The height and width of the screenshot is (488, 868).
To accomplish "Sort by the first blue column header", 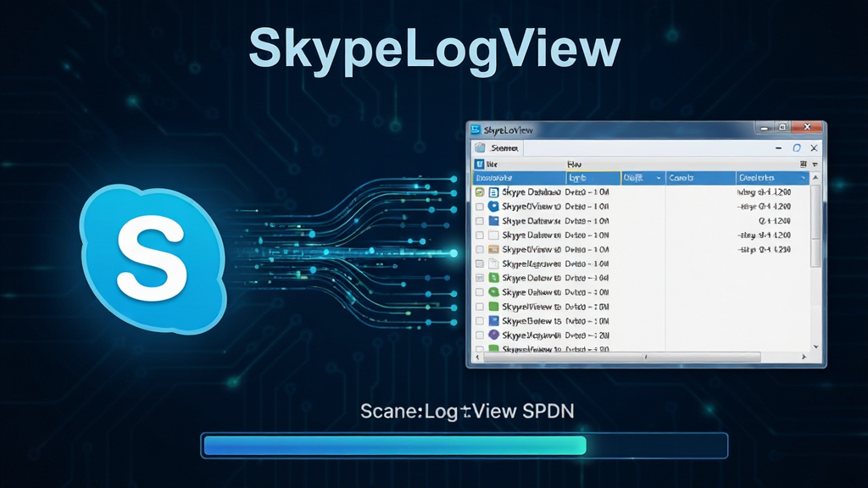I will click(519, 178).
